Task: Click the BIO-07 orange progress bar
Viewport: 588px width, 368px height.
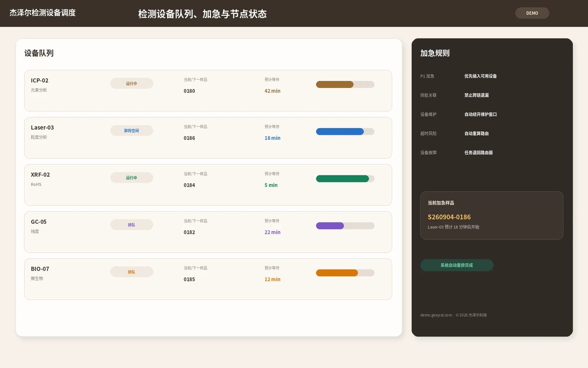Action: click(x=345, y=273)
